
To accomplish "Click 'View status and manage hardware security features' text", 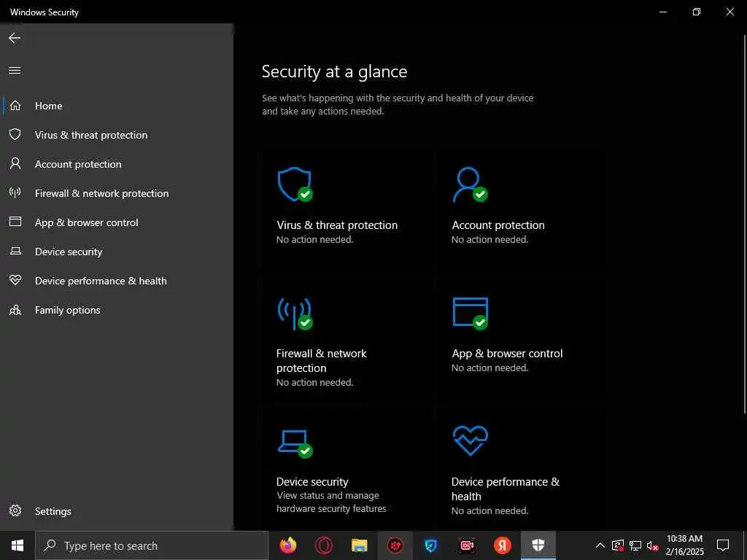I will (x=331, y=502).
